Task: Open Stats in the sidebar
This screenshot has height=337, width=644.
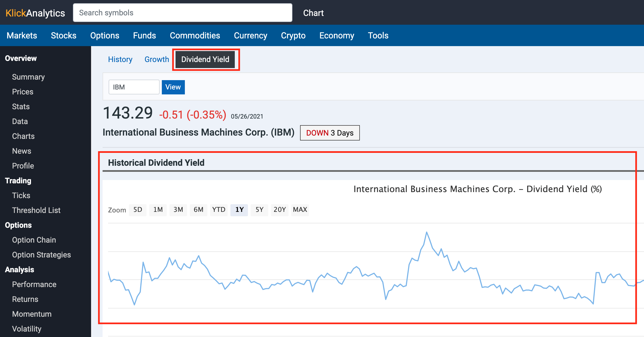Action: pyautogui.click(x=21, y=106)
